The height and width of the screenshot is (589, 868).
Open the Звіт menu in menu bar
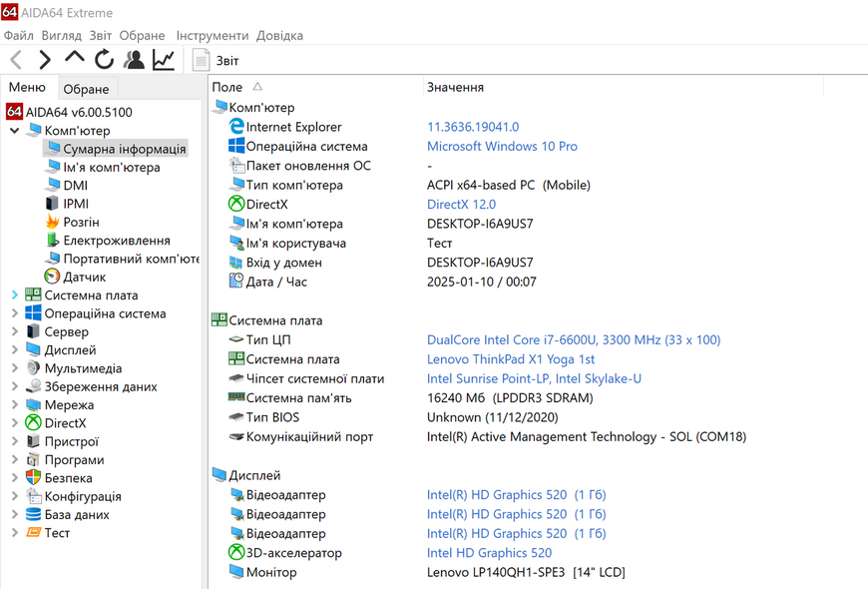click(100, 36)
